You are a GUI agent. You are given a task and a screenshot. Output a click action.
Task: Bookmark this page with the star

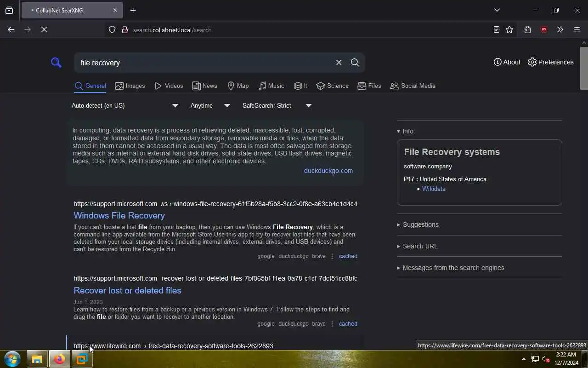509,29
